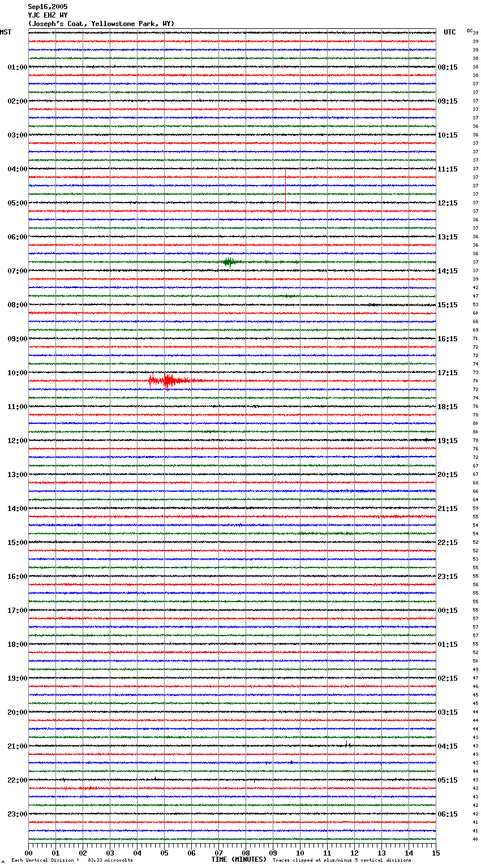The image size is (481, 868).
Task: Select the 04:00 MST row label
Action: (x=18, y=169)
